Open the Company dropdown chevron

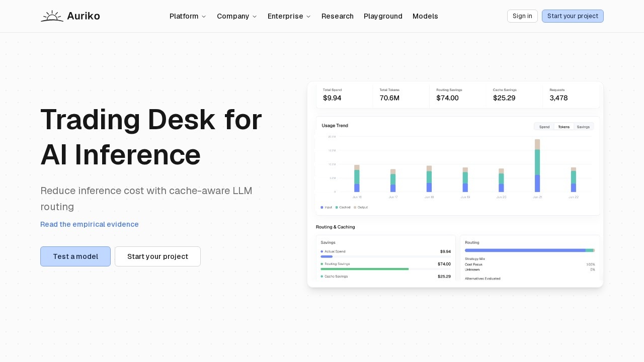(255, 17)
